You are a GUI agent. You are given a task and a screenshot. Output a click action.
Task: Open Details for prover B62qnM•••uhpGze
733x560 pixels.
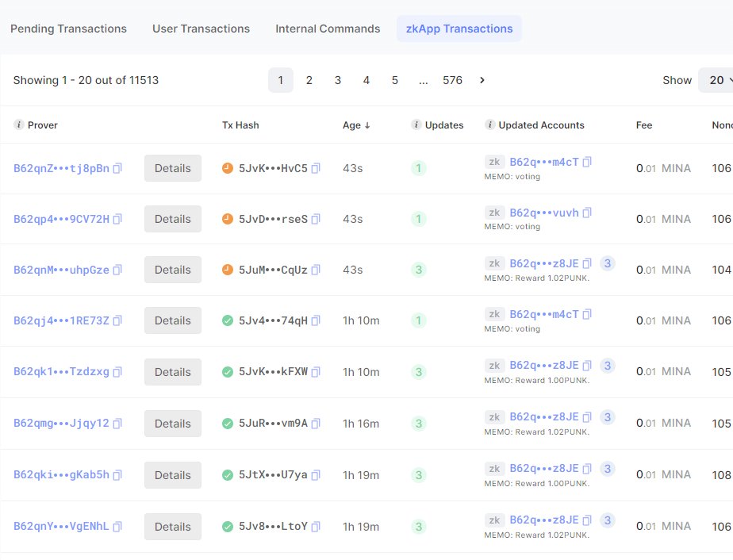[x=173, y=270]
